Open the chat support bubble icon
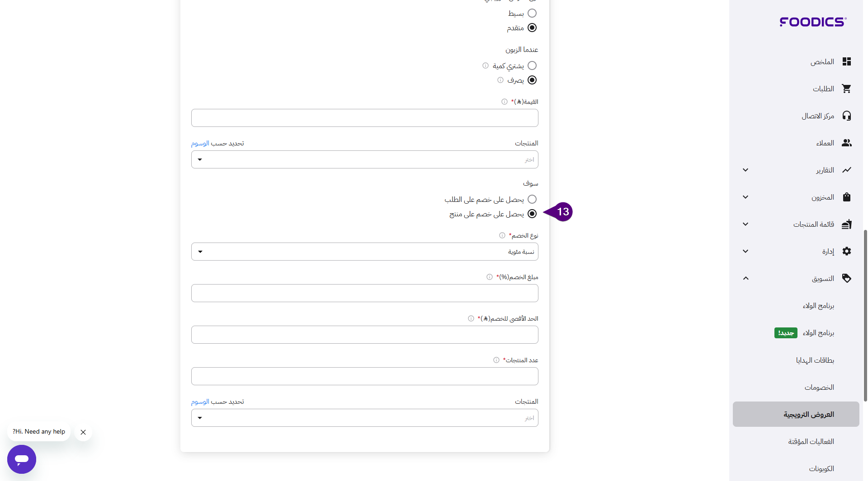The height and width of the screenshot is (481, 868). click(22, 459)
